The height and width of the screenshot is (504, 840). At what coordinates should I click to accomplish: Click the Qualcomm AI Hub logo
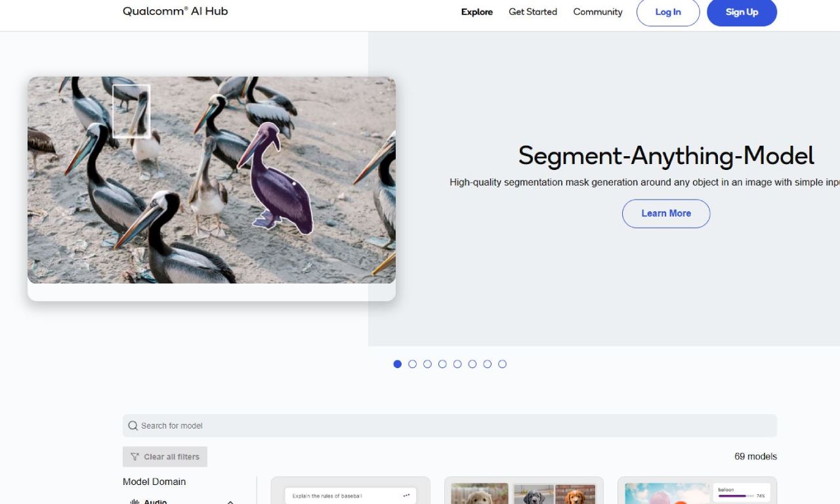point(175,11)
